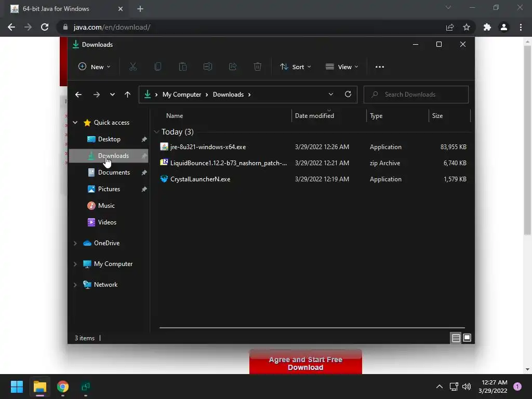The height and width of the screenshot is (399, 532).
Task: Open the New dropdown menu
Action: click(95, 67)
